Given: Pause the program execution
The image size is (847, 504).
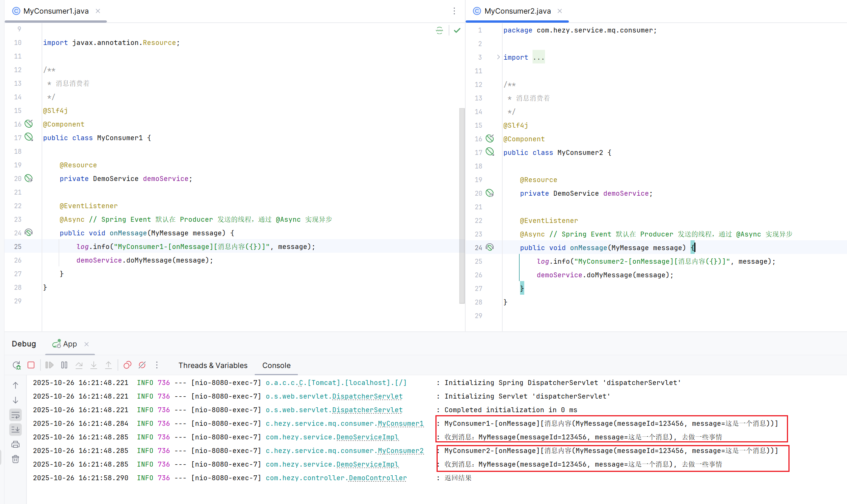Looking at the screenshot, I should (x=64, y=365).
